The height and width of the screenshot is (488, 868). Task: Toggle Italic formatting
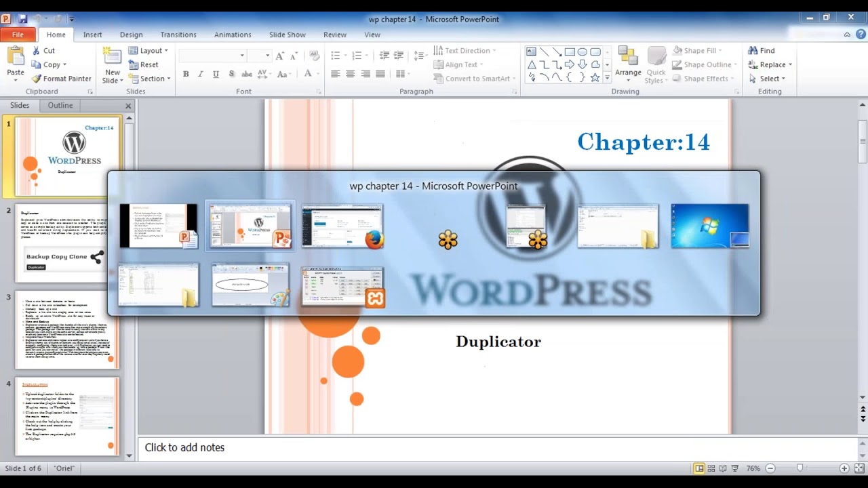coord(201,74)
